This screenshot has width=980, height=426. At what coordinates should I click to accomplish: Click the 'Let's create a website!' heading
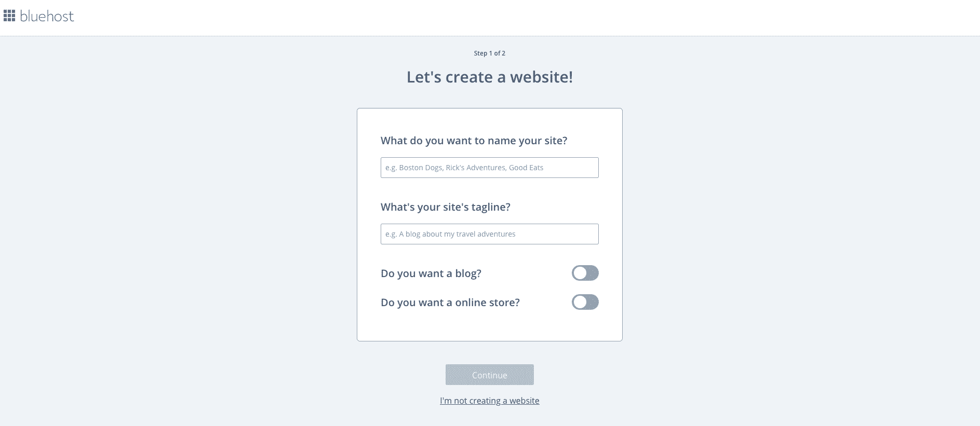tap(489, 77)
